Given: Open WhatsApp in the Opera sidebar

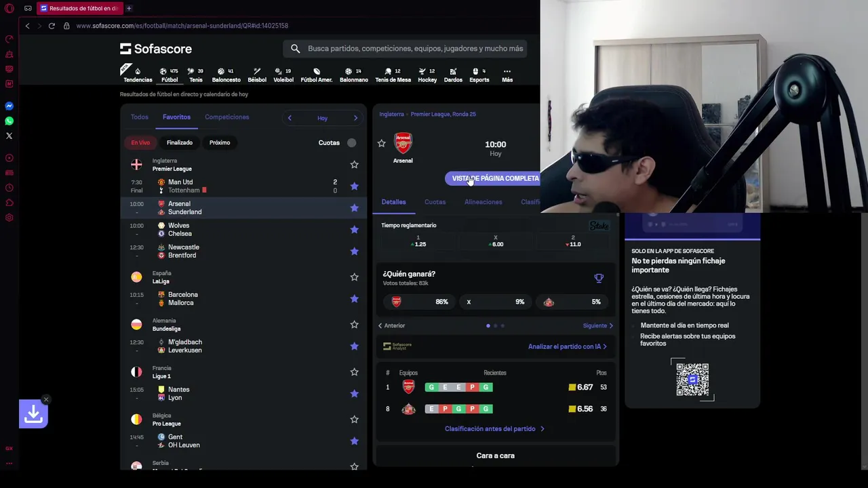Looking at the screenshot, I should click(9, 121).
